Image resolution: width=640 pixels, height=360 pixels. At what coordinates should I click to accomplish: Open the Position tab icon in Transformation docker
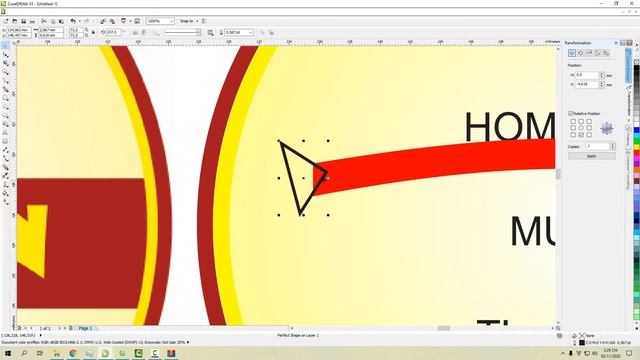(572, 53)
